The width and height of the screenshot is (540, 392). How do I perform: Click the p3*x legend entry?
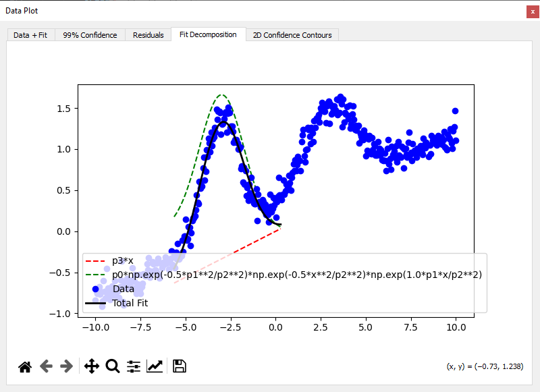pyautogui.click(x=123, y=261)
